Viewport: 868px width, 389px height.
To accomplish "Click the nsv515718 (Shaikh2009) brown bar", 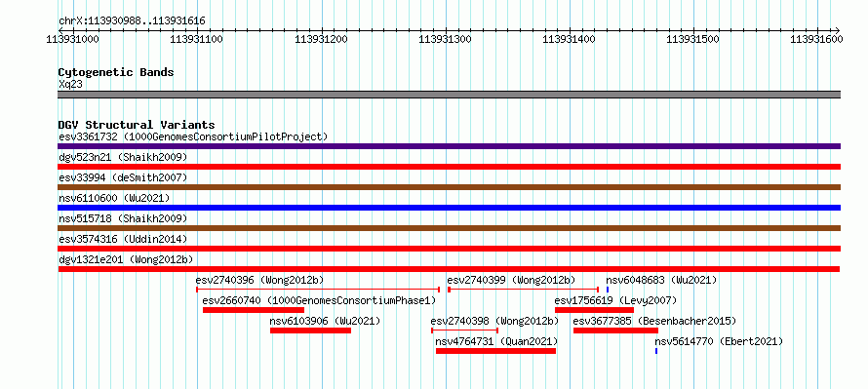I will point(449,228).
